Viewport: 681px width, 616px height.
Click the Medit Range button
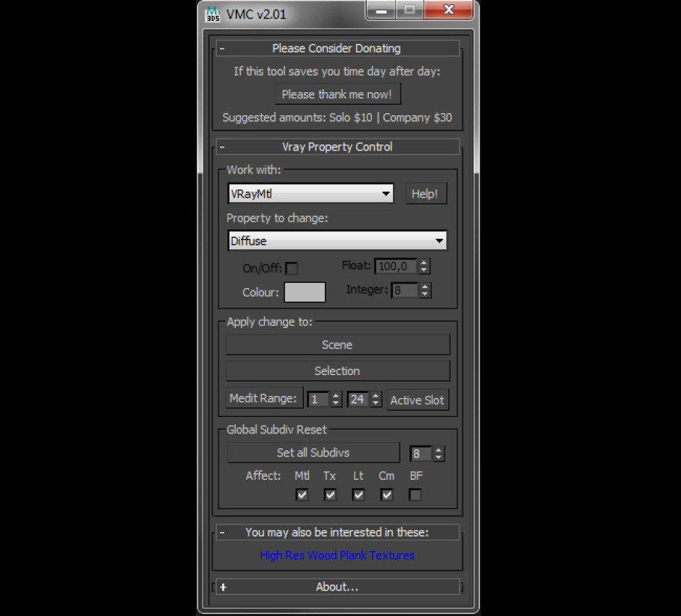click(x=263, y=398)
